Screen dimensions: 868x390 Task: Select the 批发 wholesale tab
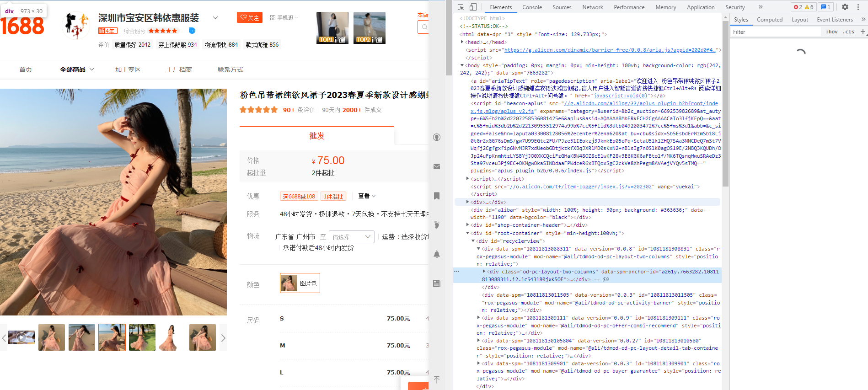[x=316, y=136]
